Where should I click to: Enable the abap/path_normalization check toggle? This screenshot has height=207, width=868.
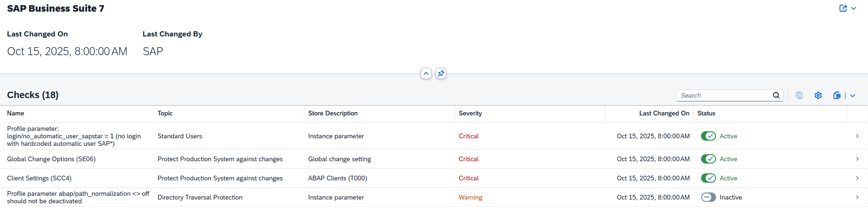[x=708, y=197]
